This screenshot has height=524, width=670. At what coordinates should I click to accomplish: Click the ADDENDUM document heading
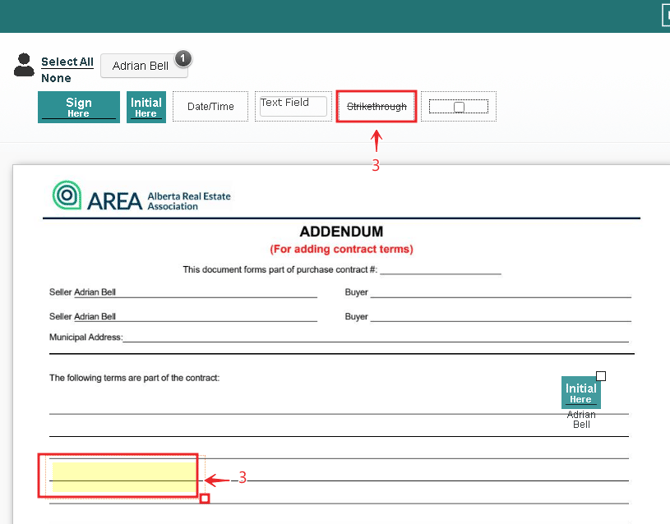coord(341,232)
